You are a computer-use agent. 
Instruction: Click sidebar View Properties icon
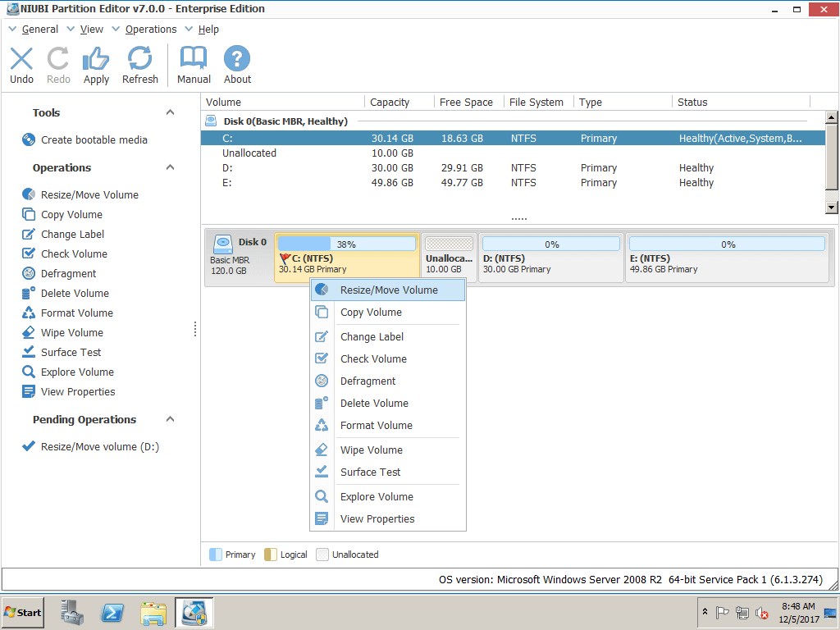coord(29,391)
